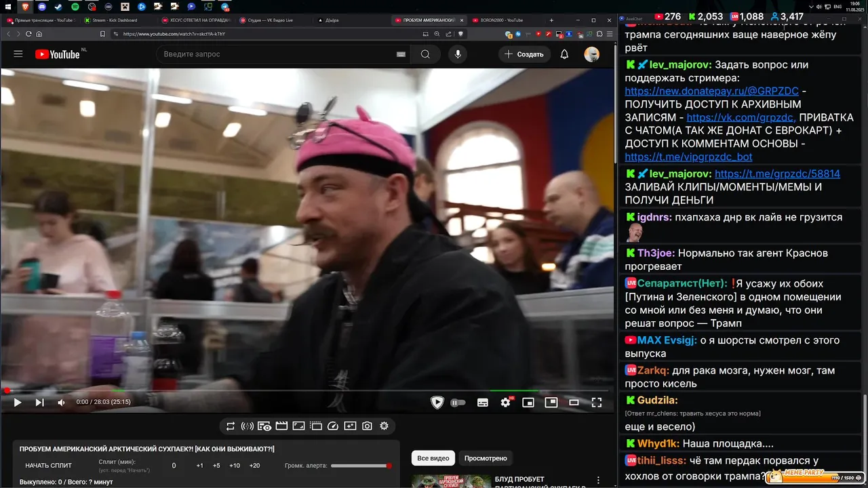The height and width of the screenshot is (488, 868).
Task: Adjust the Громк. алерта volume slider
Action: pyautogui.click(x=361, y=466)
